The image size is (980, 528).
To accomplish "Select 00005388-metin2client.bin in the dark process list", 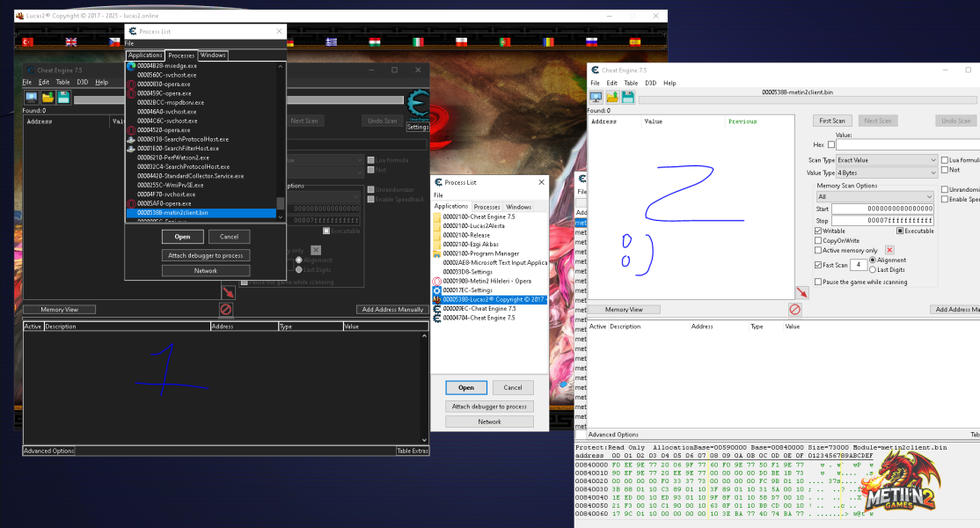I will tap(201, 213).
